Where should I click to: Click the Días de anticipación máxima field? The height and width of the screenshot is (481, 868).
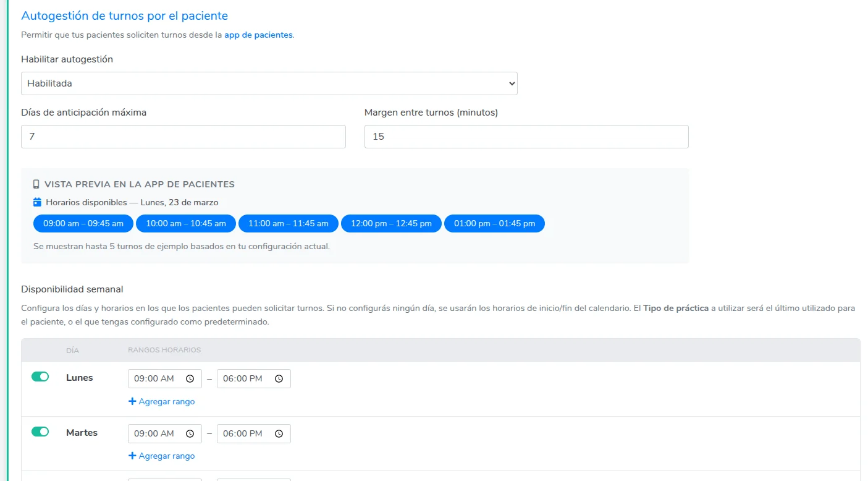point(183,136)
